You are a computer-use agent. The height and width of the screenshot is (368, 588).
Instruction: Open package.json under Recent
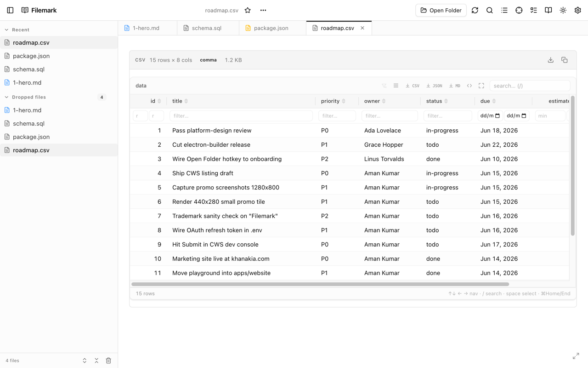pos(59,56)
